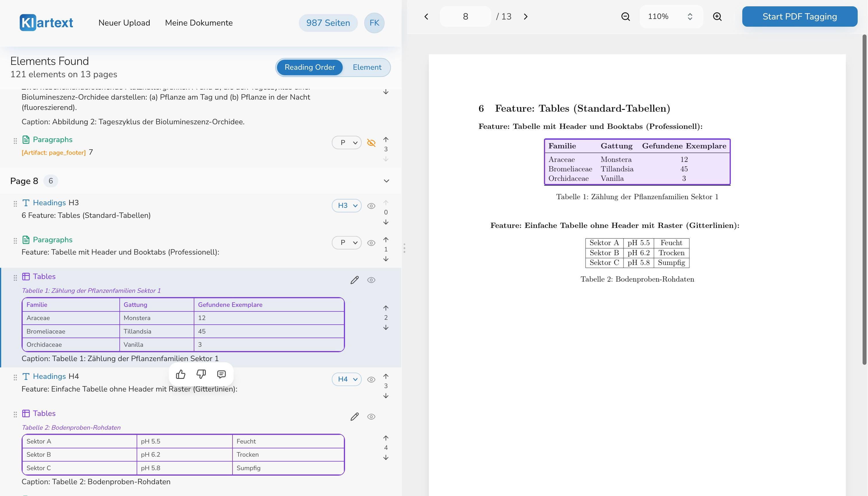
Task: Toggle visibility of Tabelle 1
Action: (x=371, y=280)
